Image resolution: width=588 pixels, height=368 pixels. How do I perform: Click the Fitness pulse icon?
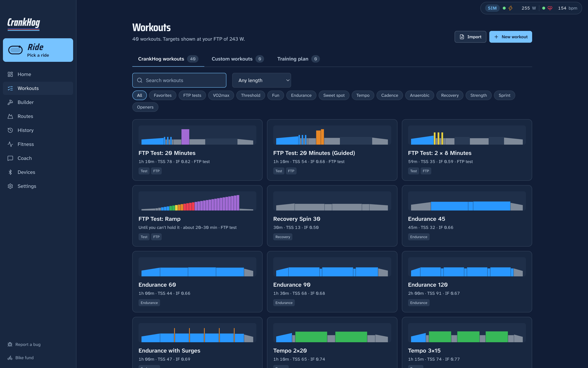10,144
